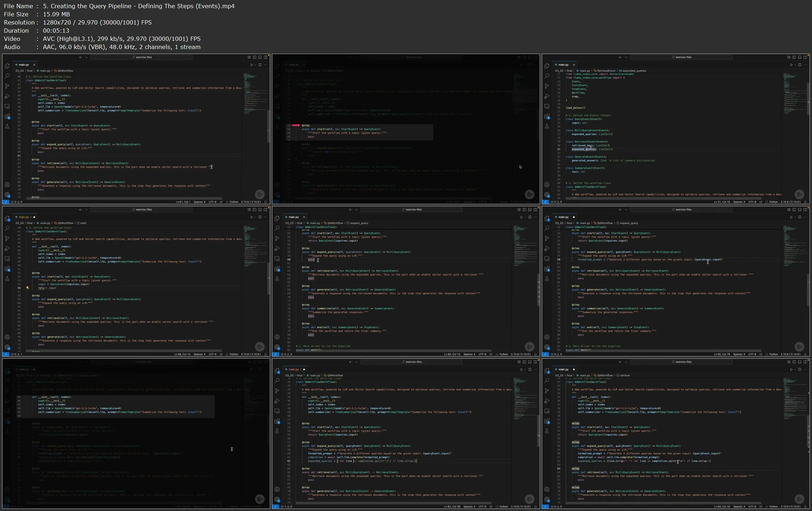The width and height of the screenshot is (812, 511).
Task: Click blue remote indicator in Ln 64 frame
Action: pyautogui.click(x=545, y=507)
